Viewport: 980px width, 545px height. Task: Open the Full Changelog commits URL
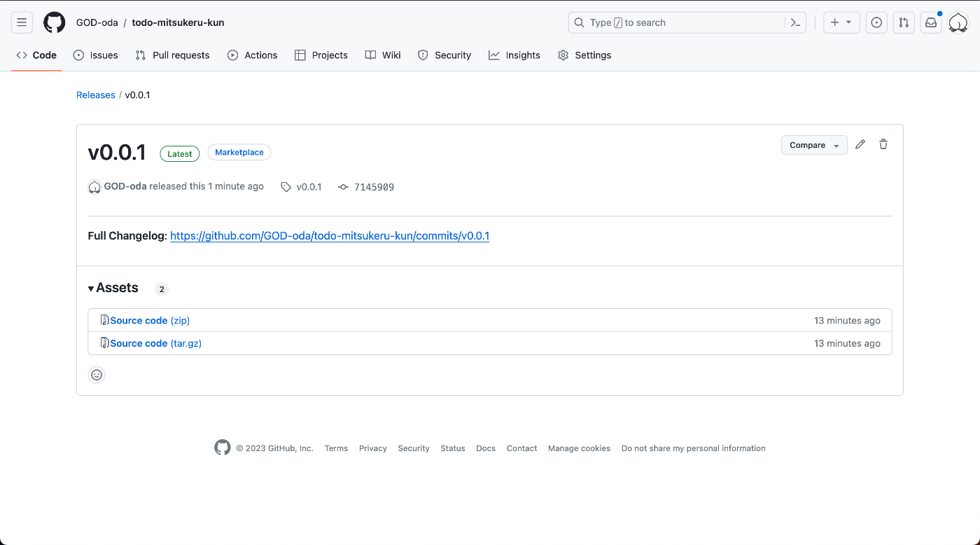click(x=330, y=236)
